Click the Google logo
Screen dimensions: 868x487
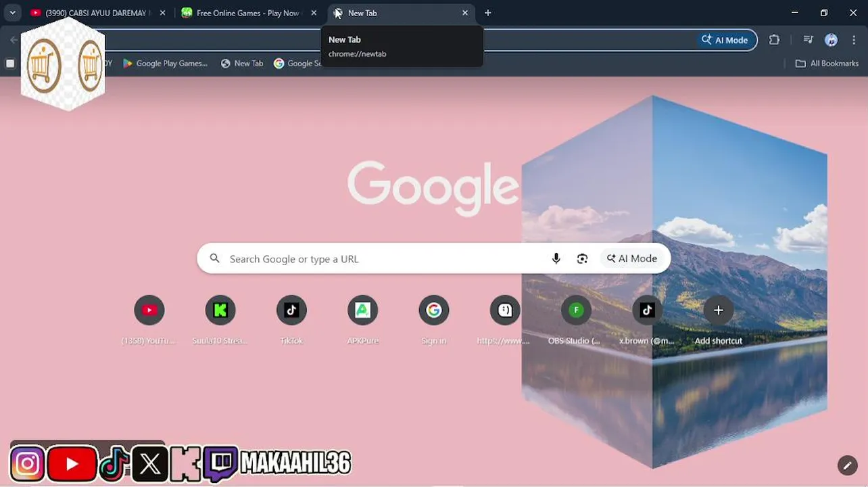tap(433, 189)
